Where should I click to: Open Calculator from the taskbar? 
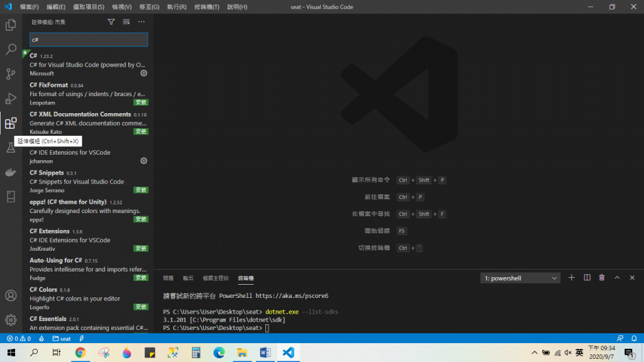click(196, 353)
